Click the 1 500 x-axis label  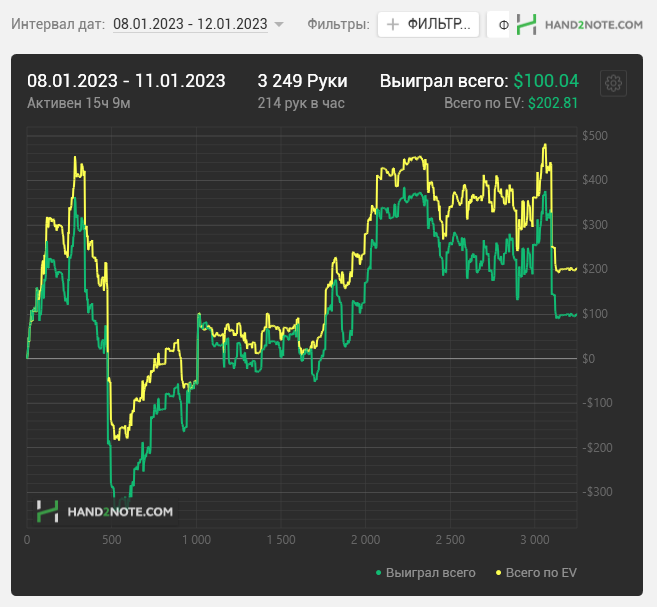(281, 540)
